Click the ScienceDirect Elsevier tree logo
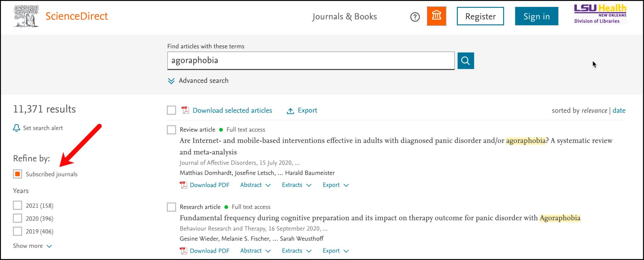 coord(26,16)
